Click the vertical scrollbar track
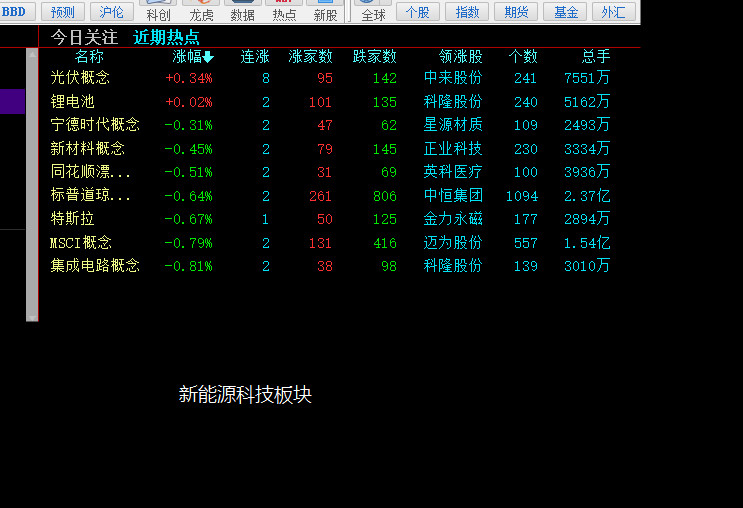 [x=32, y=186]
